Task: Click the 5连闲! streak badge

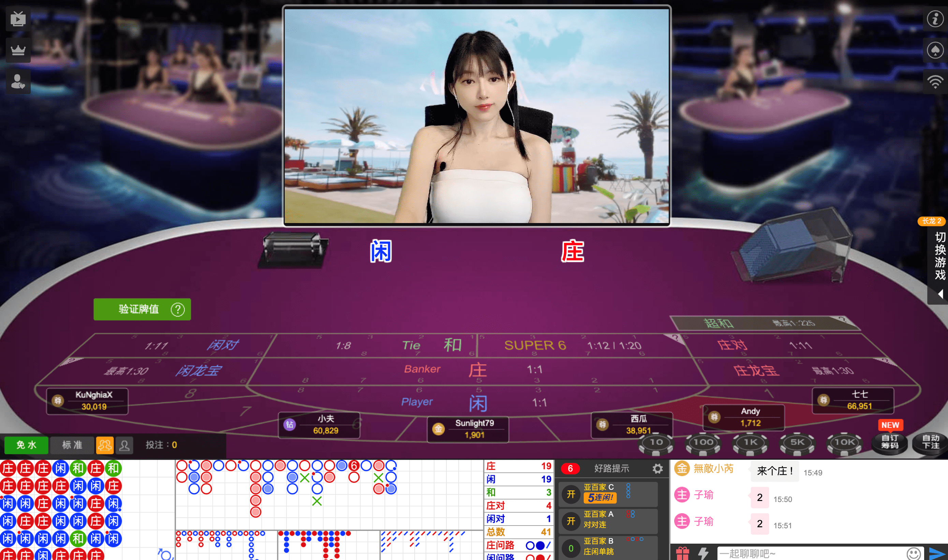Action: click(600, 498)
